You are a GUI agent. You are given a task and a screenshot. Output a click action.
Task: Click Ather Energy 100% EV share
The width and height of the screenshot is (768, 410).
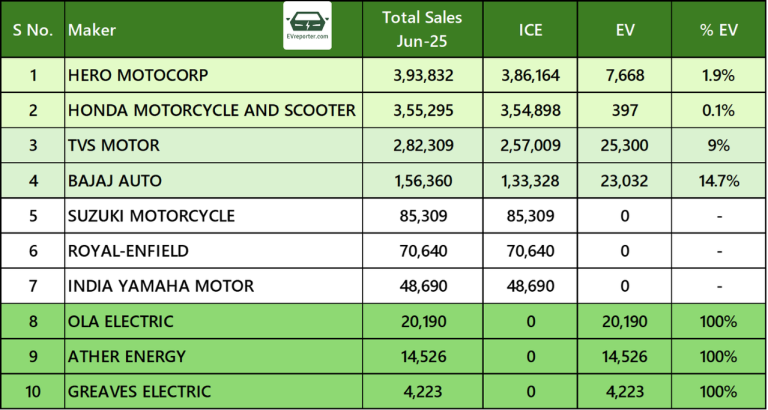coord(719,357)
